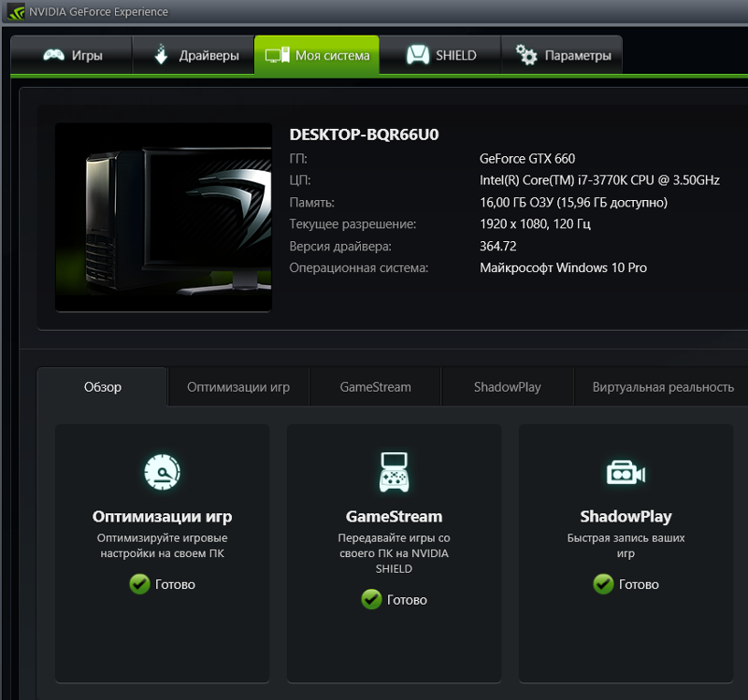The height and width of the screenshot is (700, 748).
Task: Select the Обзор sub-tab
Action: pyautogui.click(x=103, y=387)
